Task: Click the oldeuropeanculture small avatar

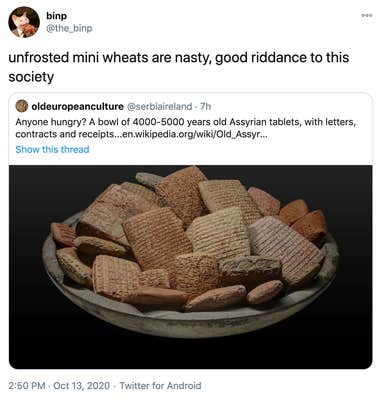Action: click(22, 106)
